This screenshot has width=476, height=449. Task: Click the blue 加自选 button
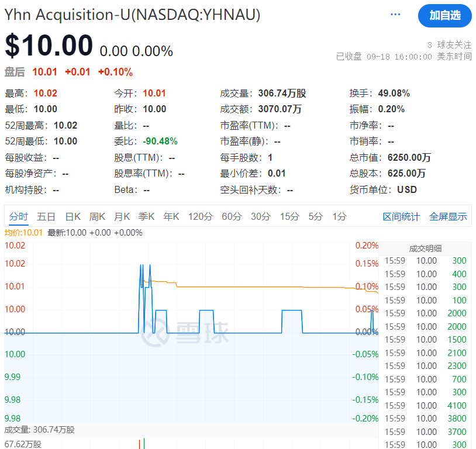coord(444,16)
